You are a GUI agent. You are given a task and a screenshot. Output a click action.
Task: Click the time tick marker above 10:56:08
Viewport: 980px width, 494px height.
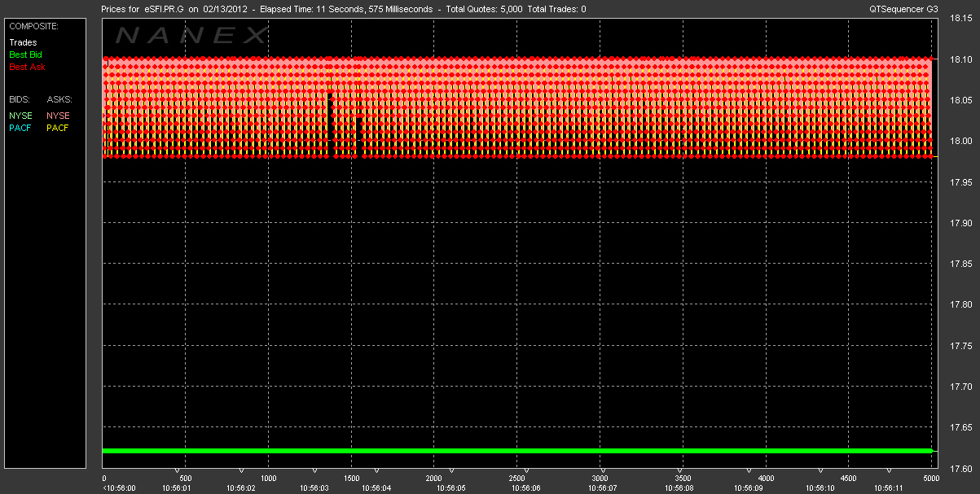pyautogui.click(x=681, y=470)
